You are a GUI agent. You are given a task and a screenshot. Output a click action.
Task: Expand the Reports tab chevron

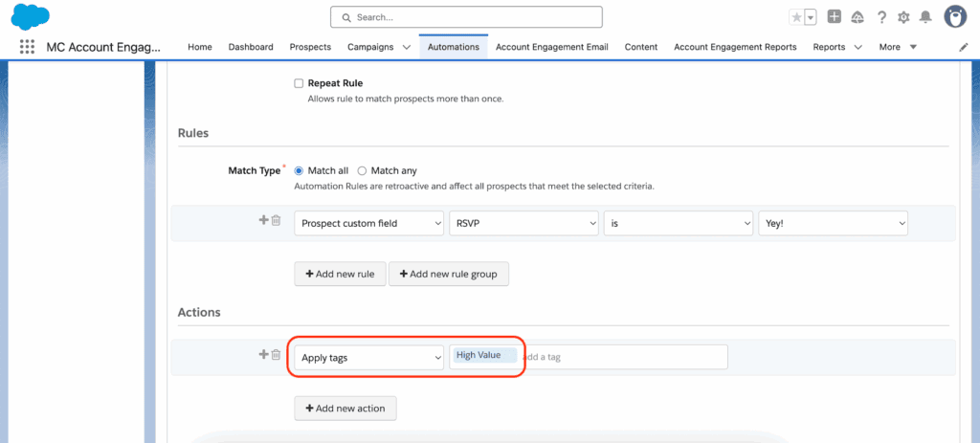pos(857,47)
